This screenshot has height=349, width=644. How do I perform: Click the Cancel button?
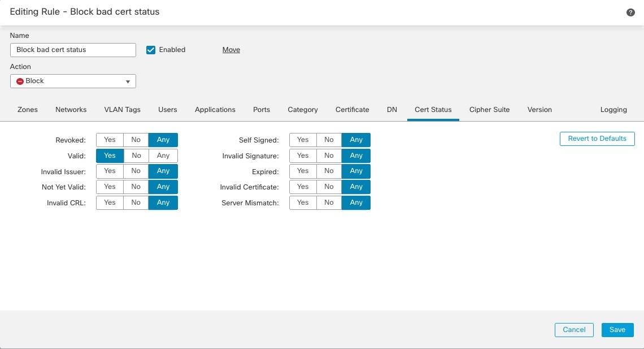click(x=574, y=330)
